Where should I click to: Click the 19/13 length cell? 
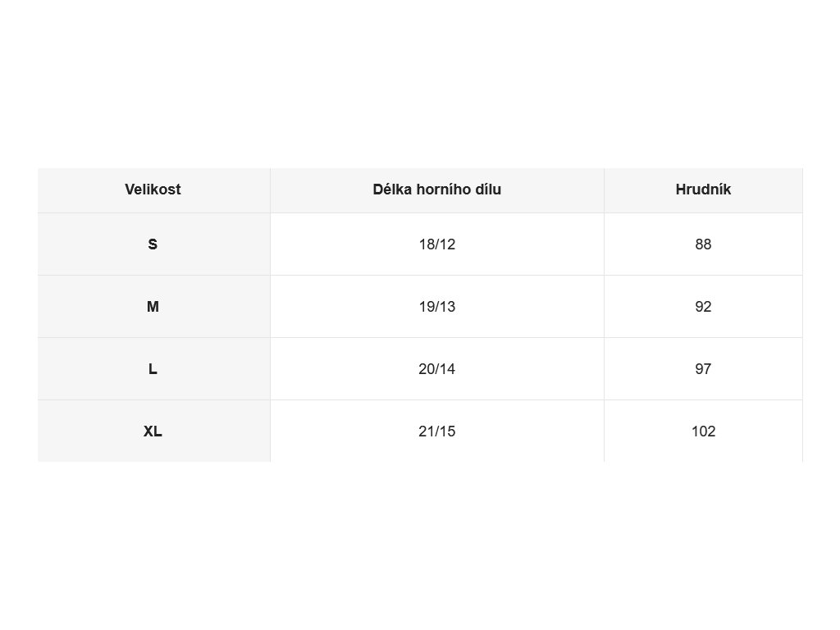(436, 307)
